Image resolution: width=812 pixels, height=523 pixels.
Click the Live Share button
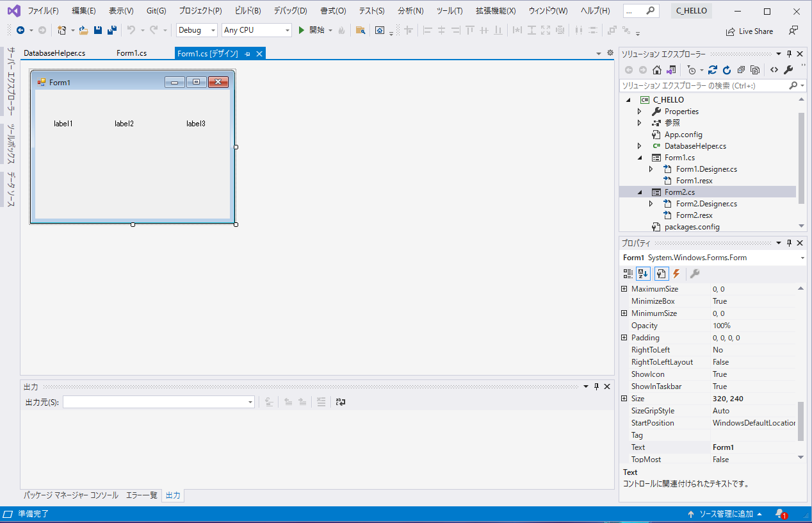coord(749,31)
